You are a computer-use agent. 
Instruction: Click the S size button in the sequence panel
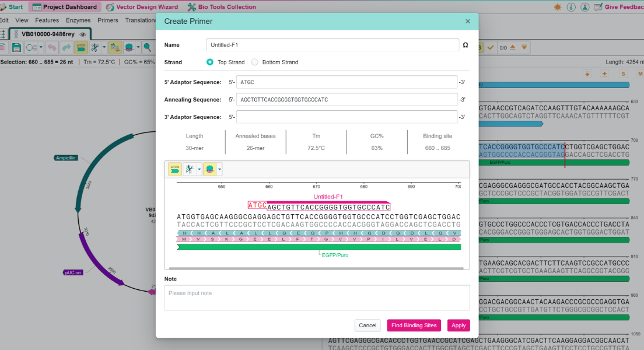pos(623,74)
